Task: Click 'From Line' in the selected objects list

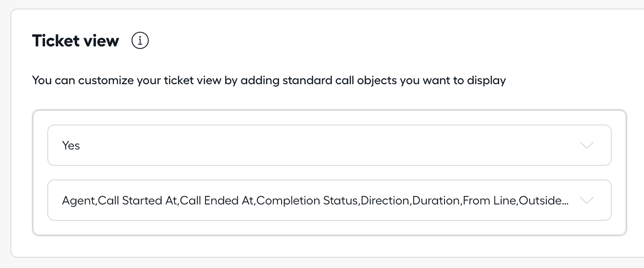Action: click(489, 201)
